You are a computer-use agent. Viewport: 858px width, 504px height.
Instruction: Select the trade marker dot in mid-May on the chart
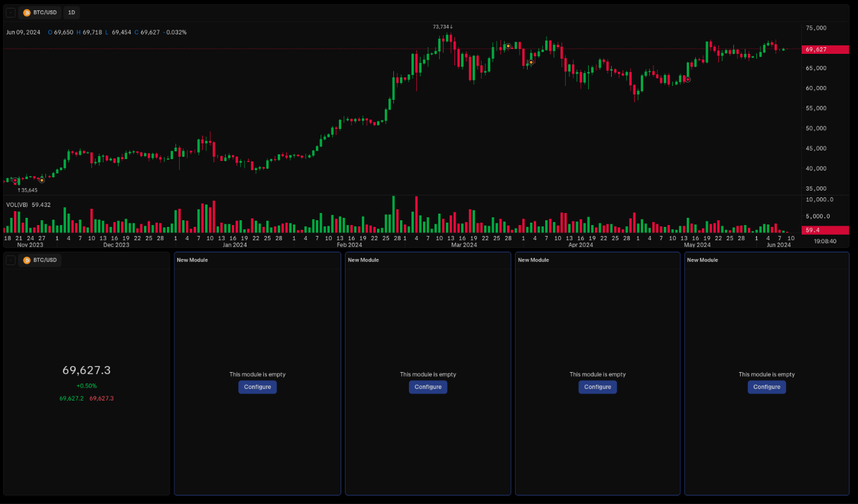[x=687, y=79]
